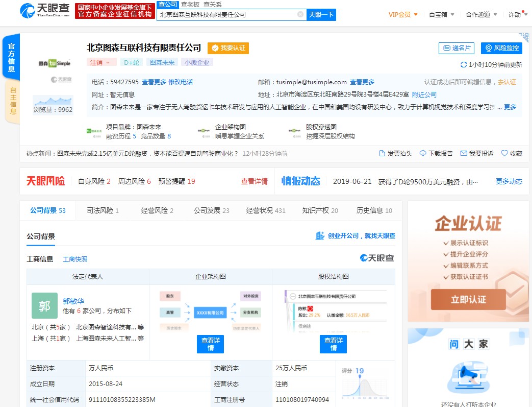
Task: Open the 发票抬头 invoice icon link
Action: click(x=382, y=153)
